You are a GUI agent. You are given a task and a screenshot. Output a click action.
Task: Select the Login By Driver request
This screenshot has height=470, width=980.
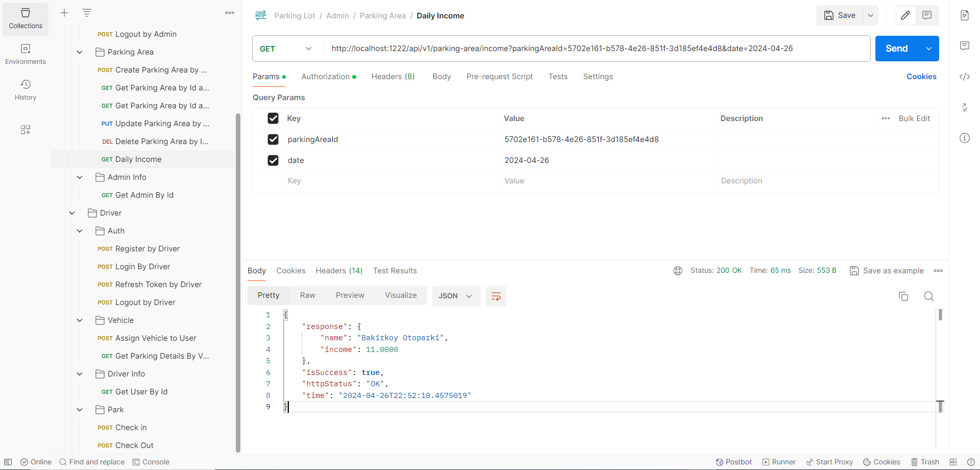134,267
